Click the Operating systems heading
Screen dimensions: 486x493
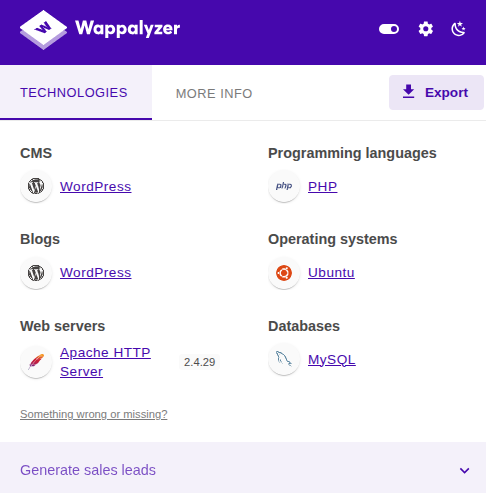pyautogui.click(x=333, y=239)
